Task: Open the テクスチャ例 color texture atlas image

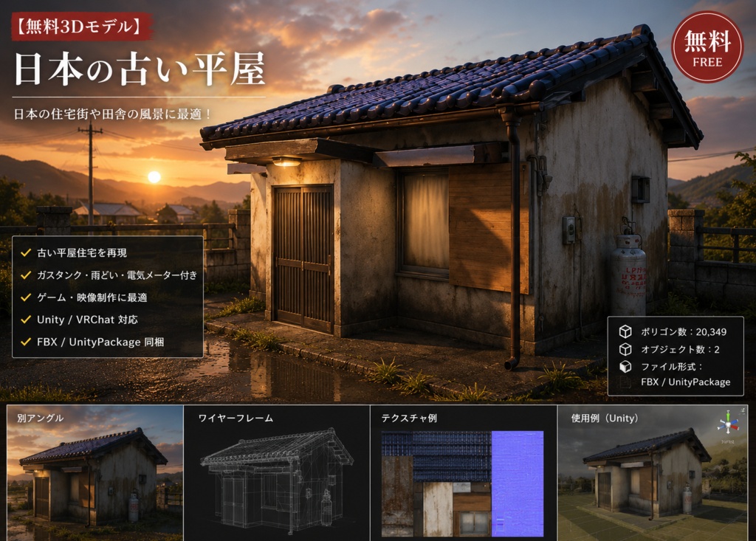Action: pos(436,484)
